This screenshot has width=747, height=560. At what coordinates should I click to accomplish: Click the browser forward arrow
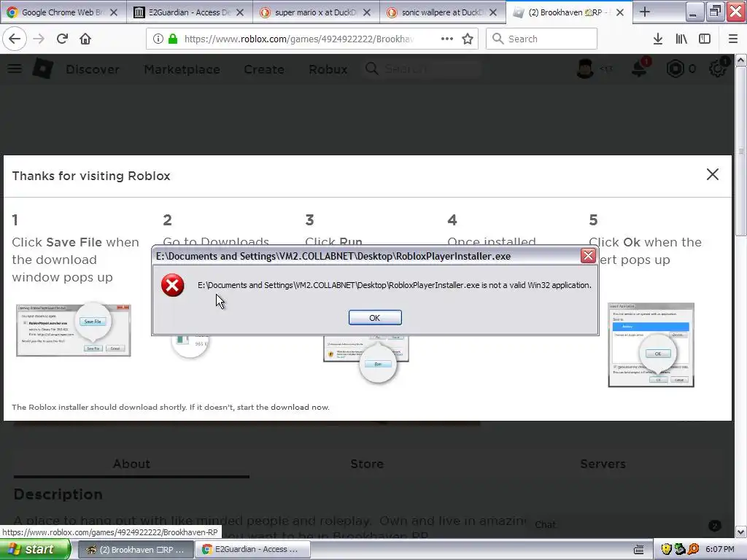(39, 39)
